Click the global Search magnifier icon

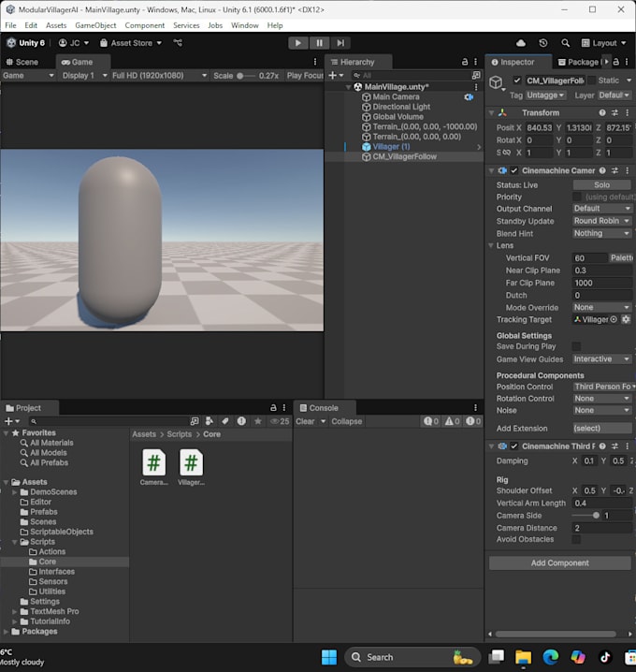tap(565, 43)
